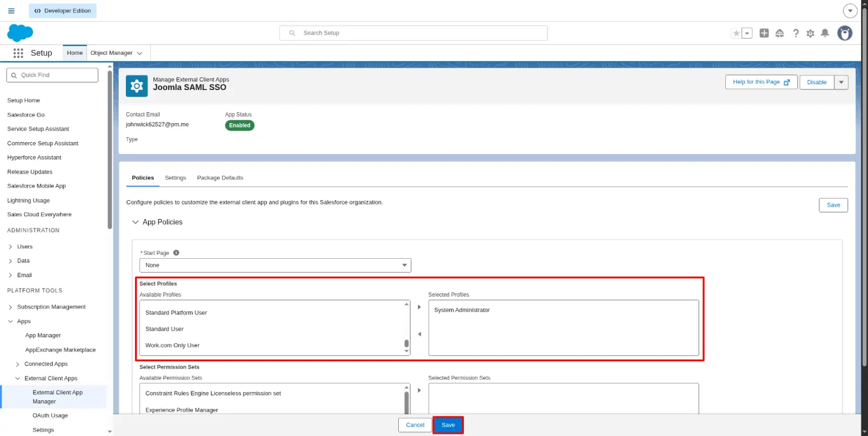Select Standard Platform User profile
Screen dimensions: 868x436
pyautogui.click(x=176, y=313)
